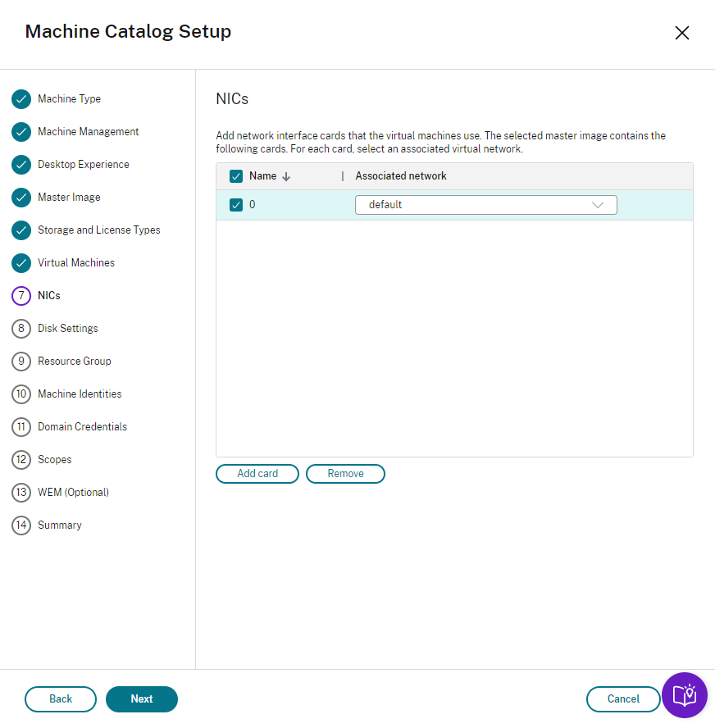Go to Machine Type step

(69, 99)
